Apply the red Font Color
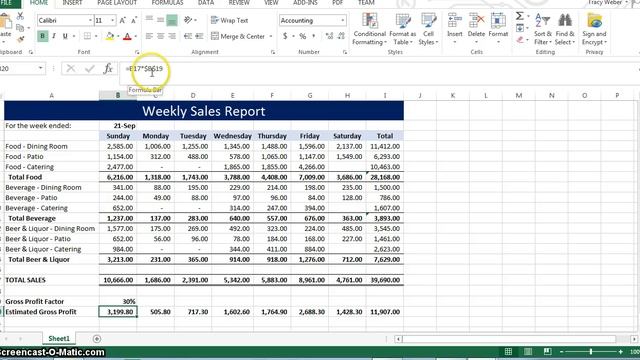The image size is (640, 360). coord(127,36)
